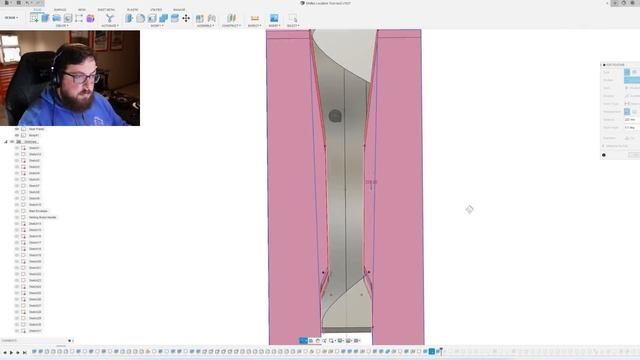Select the Press Pull tool

[129, 18]
